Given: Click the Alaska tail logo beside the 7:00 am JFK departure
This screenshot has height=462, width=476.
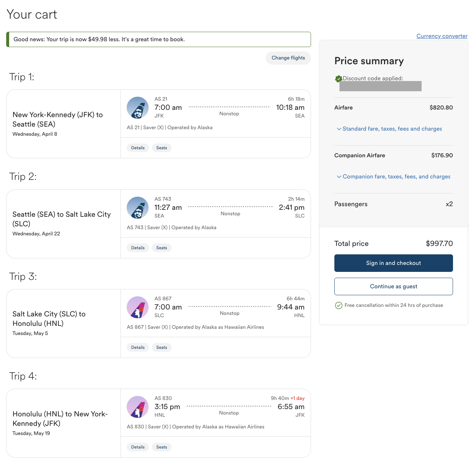Looking at the screenshot, I should point(138,108).
